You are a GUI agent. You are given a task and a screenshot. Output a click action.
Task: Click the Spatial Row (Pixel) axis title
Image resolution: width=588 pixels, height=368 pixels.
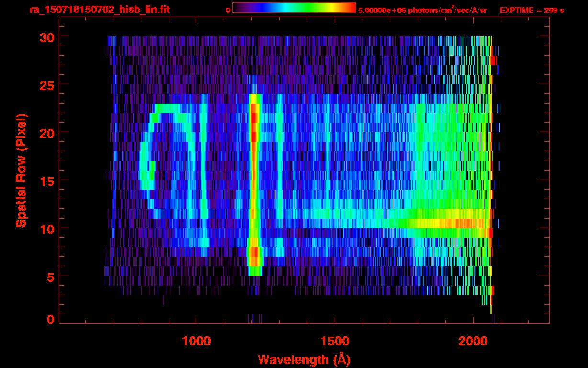(21, 170)
